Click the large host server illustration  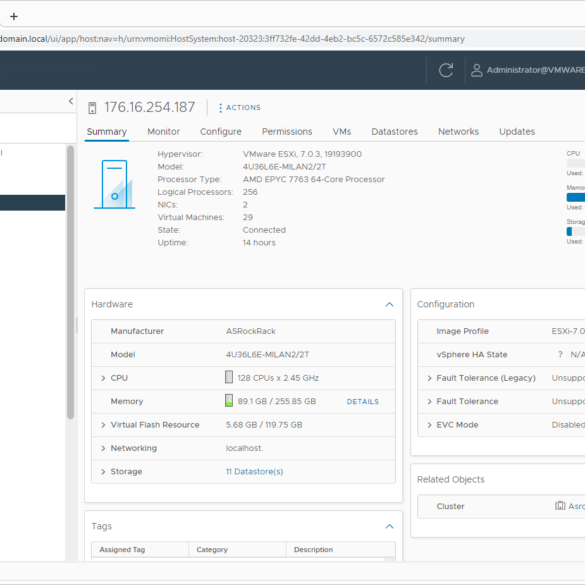pyautogui.click(x=115, y=184)
